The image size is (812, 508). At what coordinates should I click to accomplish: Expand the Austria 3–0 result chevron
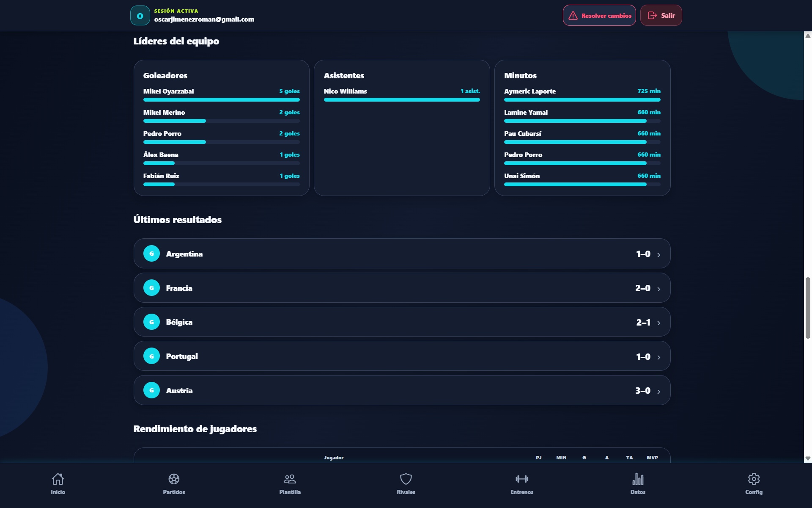point(658,392)
